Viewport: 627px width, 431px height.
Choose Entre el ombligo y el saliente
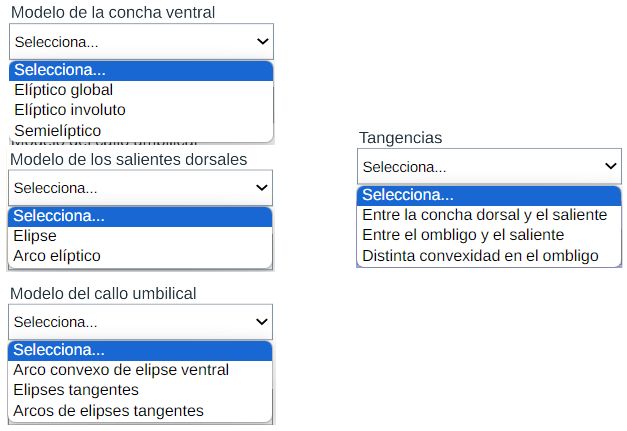tap(463, 235)
